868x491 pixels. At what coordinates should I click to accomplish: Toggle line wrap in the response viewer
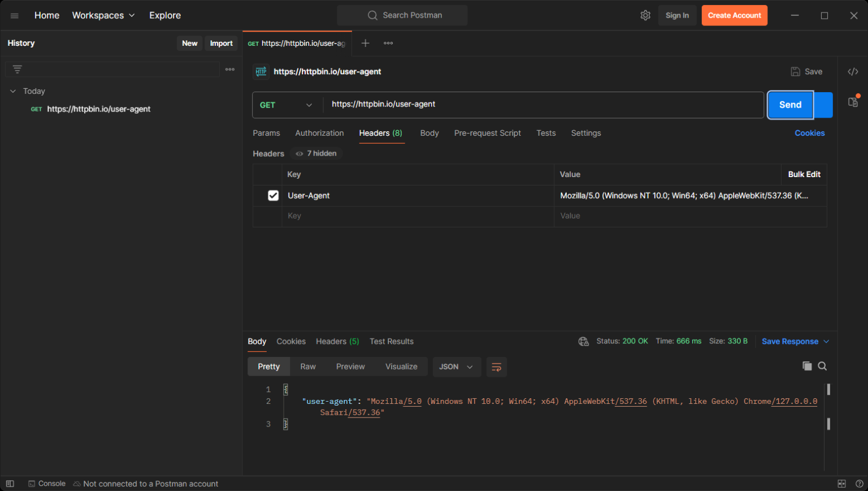click(496, 367)
